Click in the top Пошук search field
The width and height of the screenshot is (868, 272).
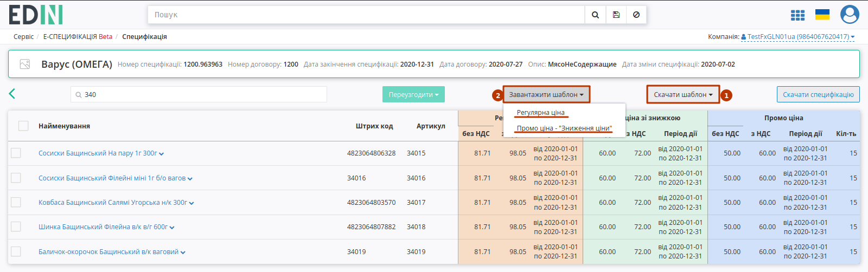point(366,15)
